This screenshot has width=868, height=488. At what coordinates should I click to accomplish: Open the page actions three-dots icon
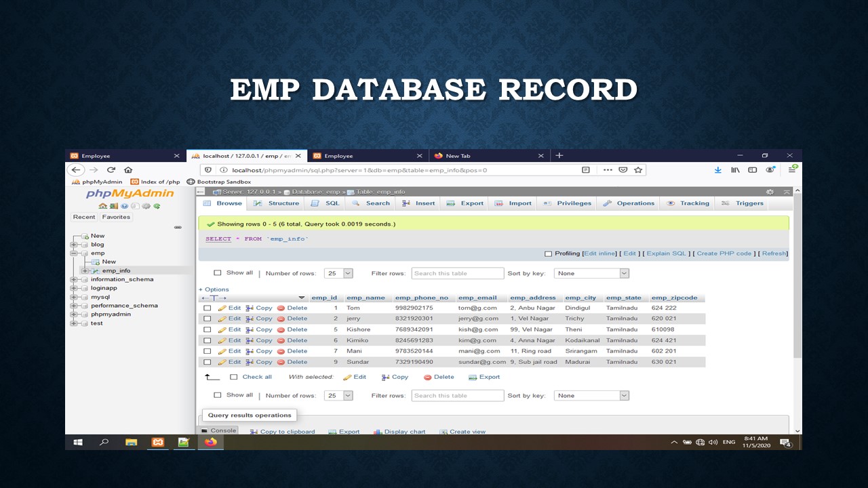(608, 170)
